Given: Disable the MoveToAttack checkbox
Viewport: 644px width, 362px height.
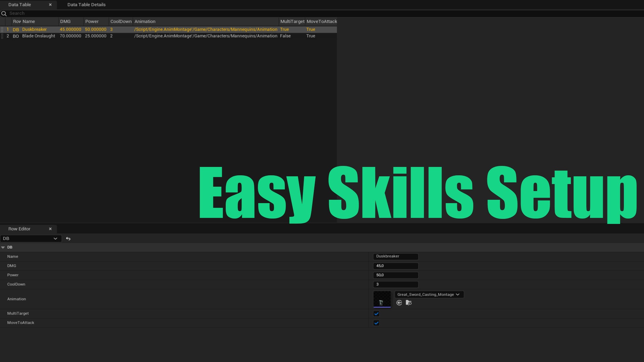Looking at the screenshot, I should tap(376, 323).
